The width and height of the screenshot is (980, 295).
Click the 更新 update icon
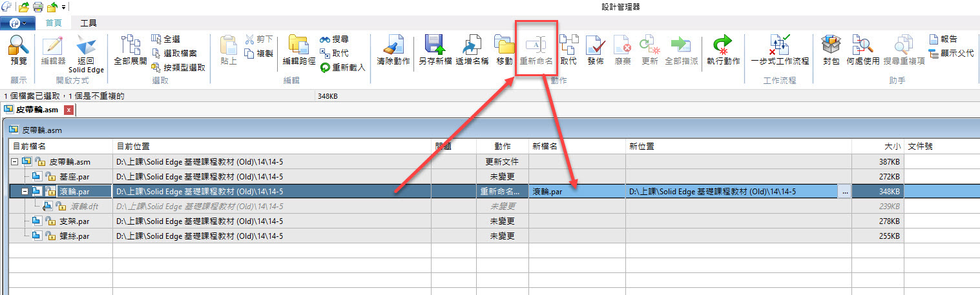click(650, 46)
